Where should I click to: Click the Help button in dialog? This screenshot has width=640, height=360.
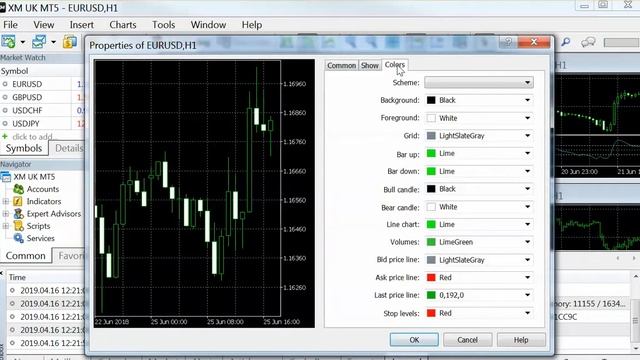pyautogui.click(x=521, y=340)
